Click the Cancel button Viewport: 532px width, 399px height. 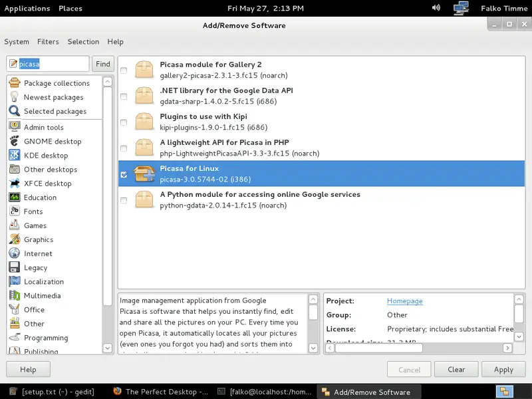409,369
